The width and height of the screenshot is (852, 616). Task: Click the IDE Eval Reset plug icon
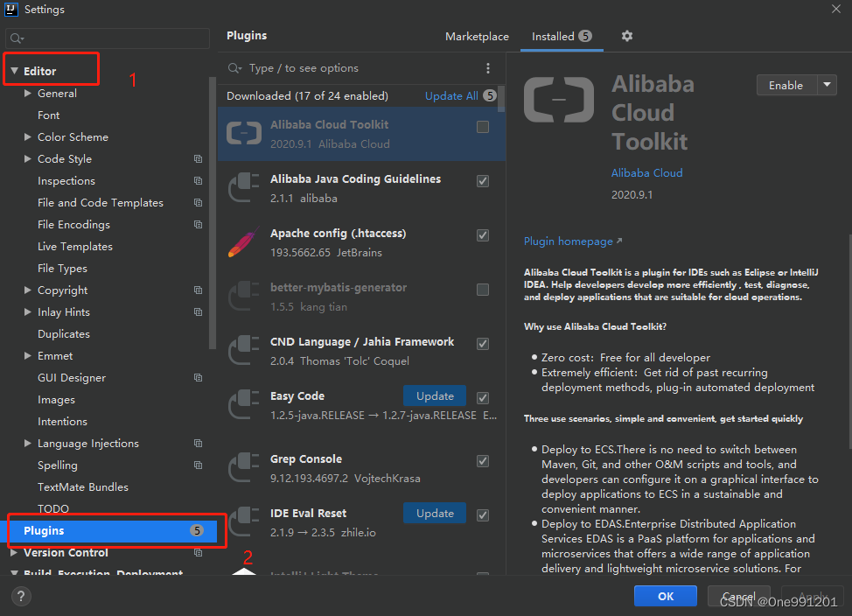tap(243, 522)
